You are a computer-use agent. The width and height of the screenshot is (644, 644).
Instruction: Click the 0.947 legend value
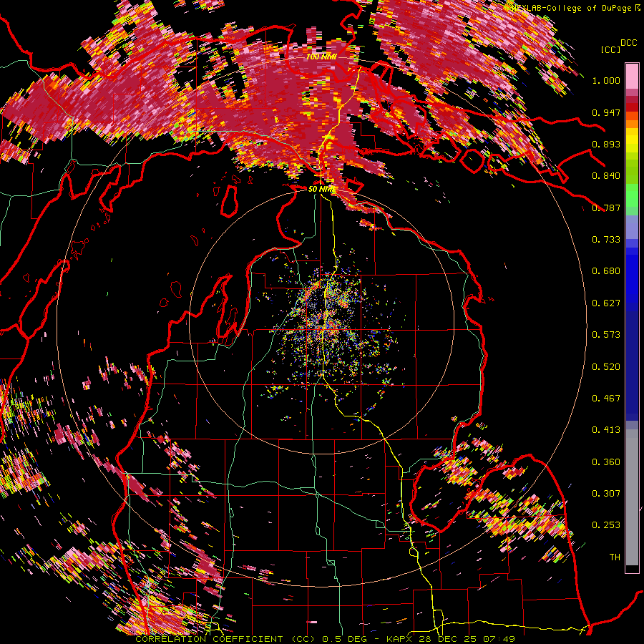606,112
